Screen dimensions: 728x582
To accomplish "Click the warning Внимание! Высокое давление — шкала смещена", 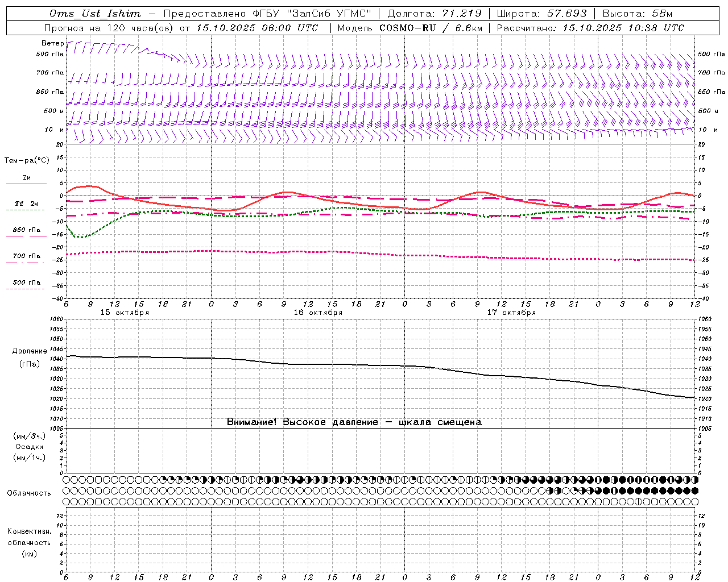I will 354,422.
